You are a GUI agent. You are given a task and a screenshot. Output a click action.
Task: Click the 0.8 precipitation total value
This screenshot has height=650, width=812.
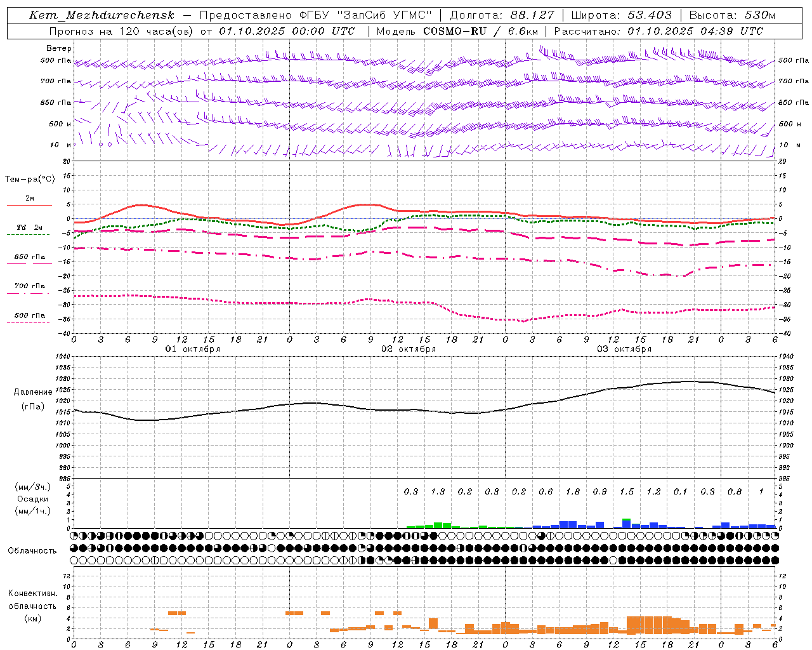click(735, 491)
